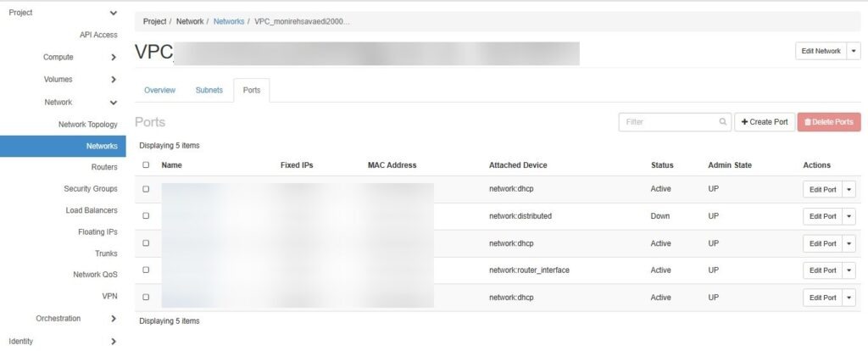Image resolution: width=868 pixels, height=351 pixels.
Task: Focus the Filter input field
Action: [674, 122]
